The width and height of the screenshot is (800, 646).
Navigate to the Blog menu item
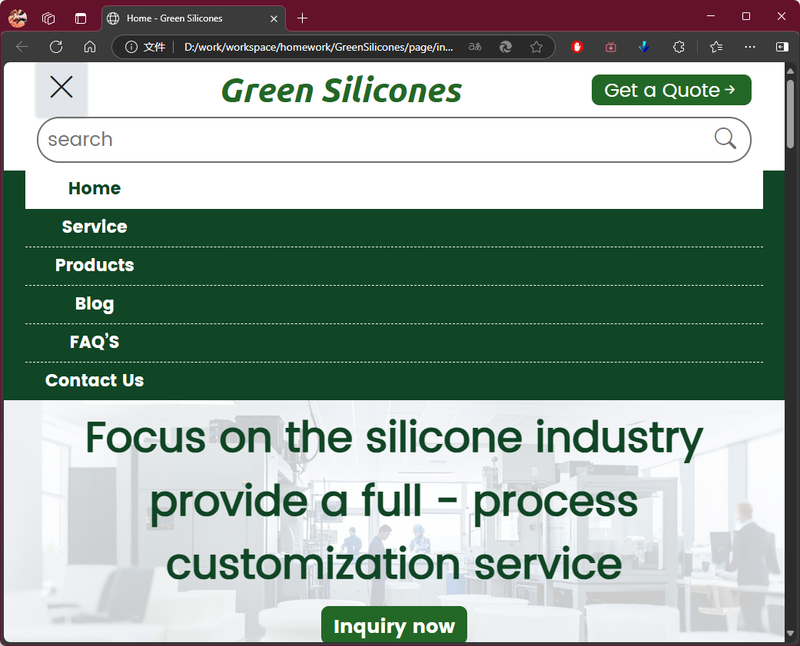tap(94, 304)
